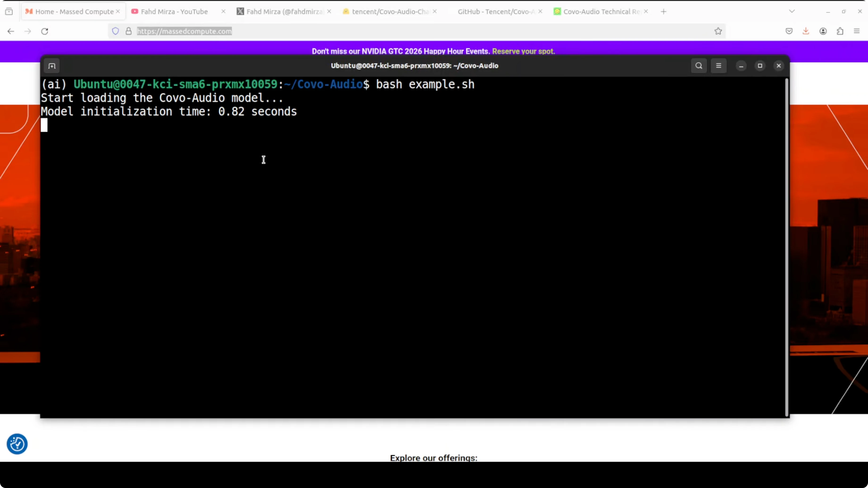Open the browser extensions puzzle icon

(x=840, y=31)
